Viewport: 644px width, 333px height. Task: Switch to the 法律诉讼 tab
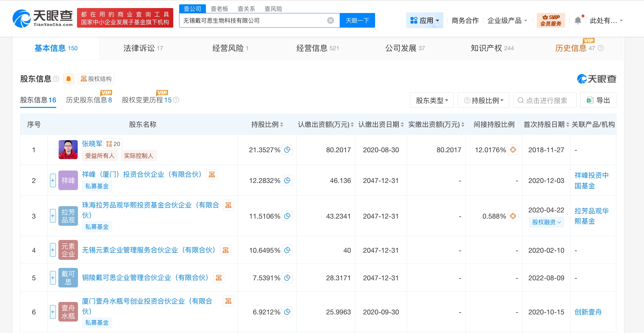coord(143,48)
